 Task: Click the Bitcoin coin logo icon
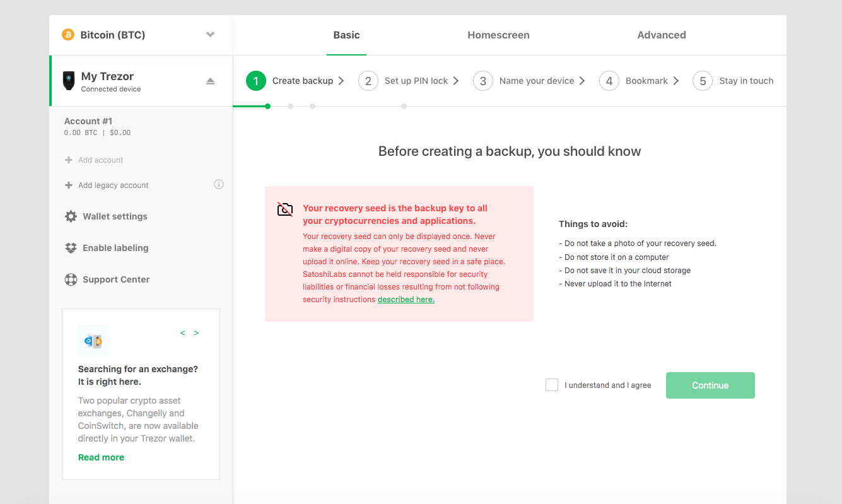pos(68,35)
